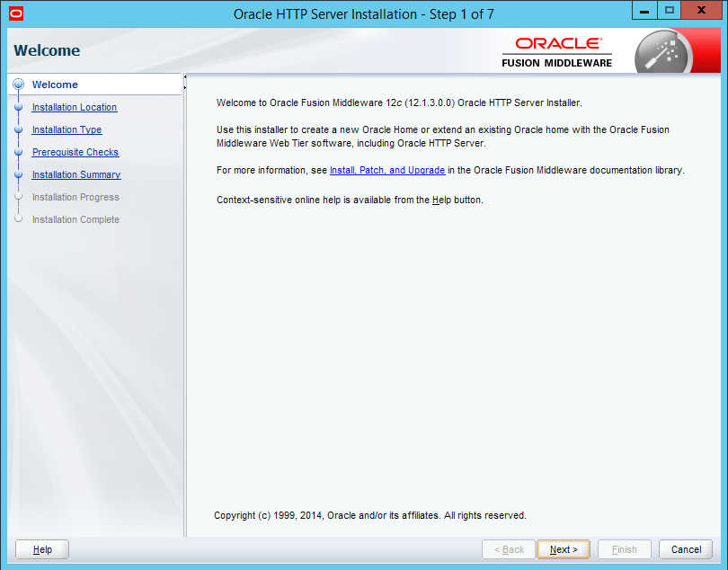Click the Installation Summary step bullet
This screenshot has height=570, width=728.
(x=18, y=174)
